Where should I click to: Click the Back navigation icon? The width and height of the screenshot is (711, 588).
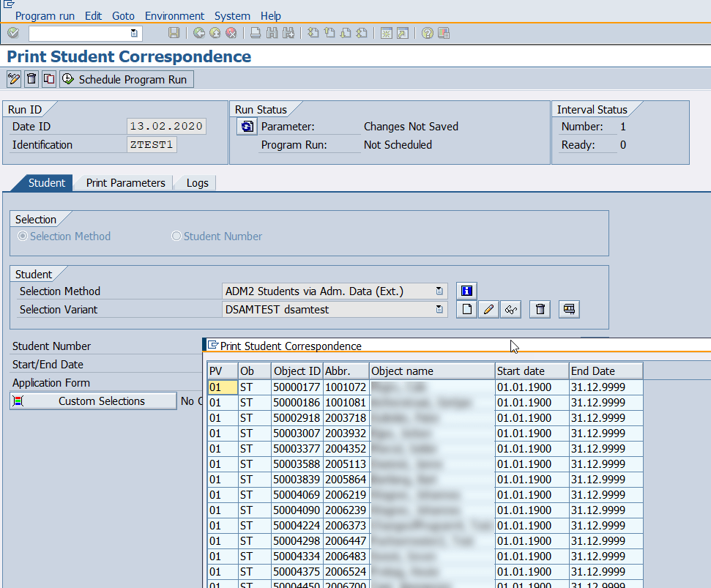(198, 33)
